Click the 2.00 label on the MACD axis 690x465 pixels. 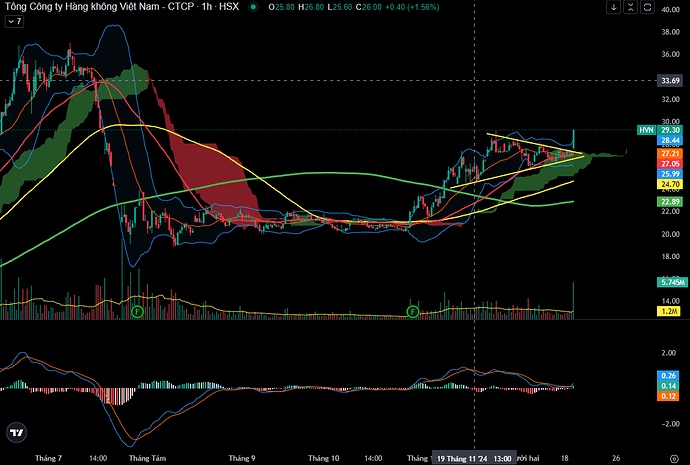[x=668, y=353]
